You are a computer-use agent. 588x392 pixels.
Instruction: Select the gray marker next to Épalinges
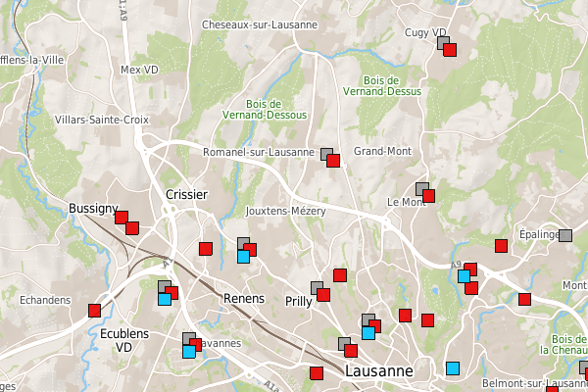tap(565, 235)
